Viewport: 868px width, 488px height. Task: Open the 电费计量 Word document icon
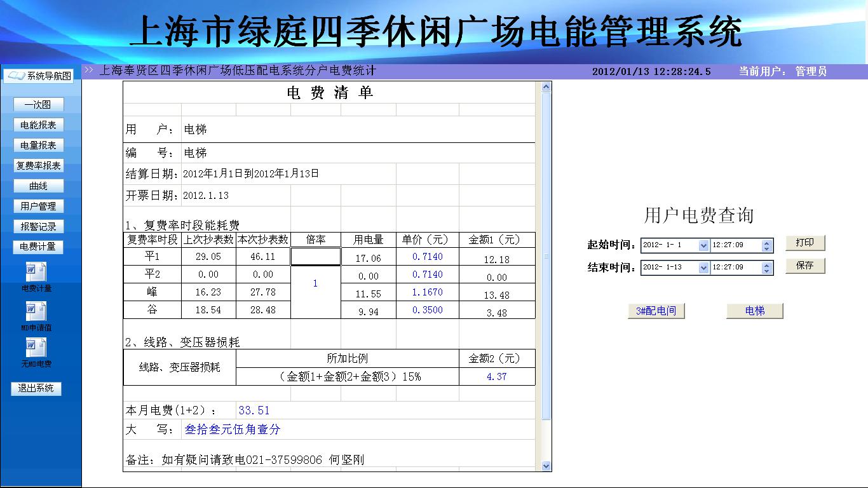click(36, 273)
